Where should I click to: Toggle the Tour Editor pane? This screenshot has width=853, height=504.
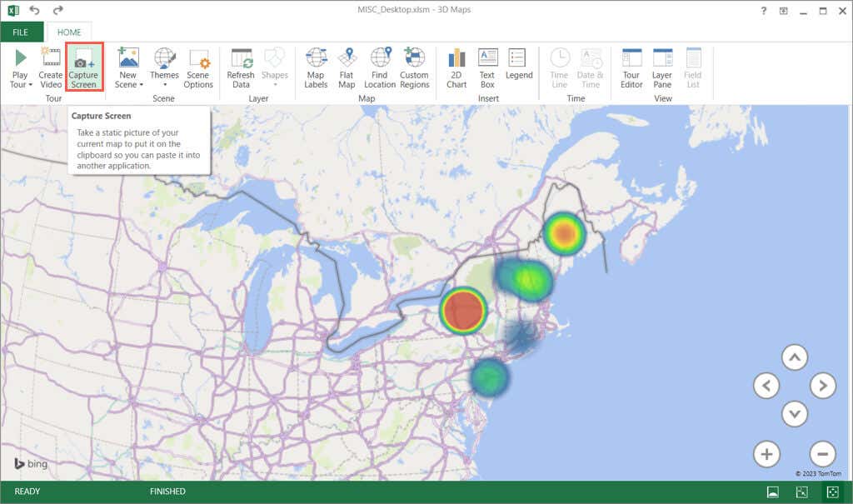[631, 68]
